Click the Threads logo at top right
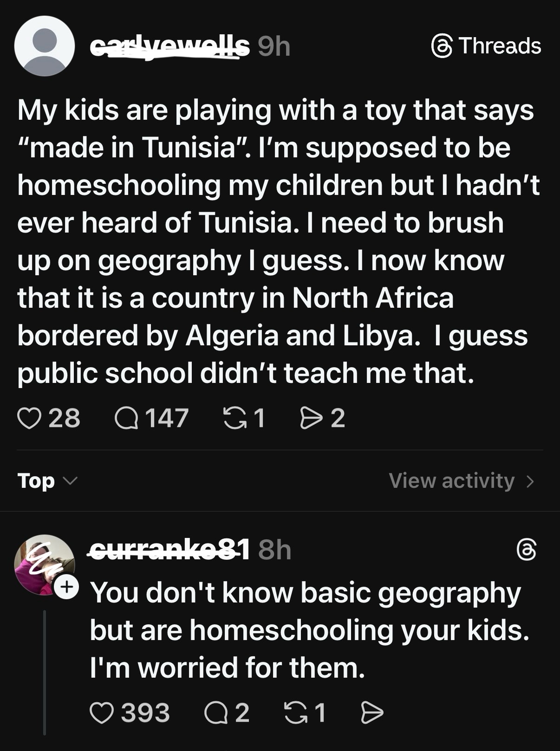The width and height of the screenshot is (560, 751). tap(486, 46)
